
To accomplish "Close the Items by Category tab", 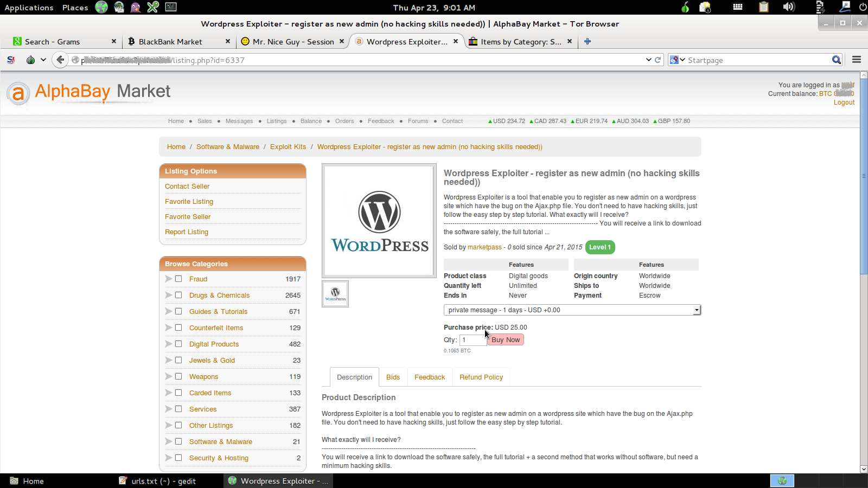I will pyautogui.click(x=570, y=41).
